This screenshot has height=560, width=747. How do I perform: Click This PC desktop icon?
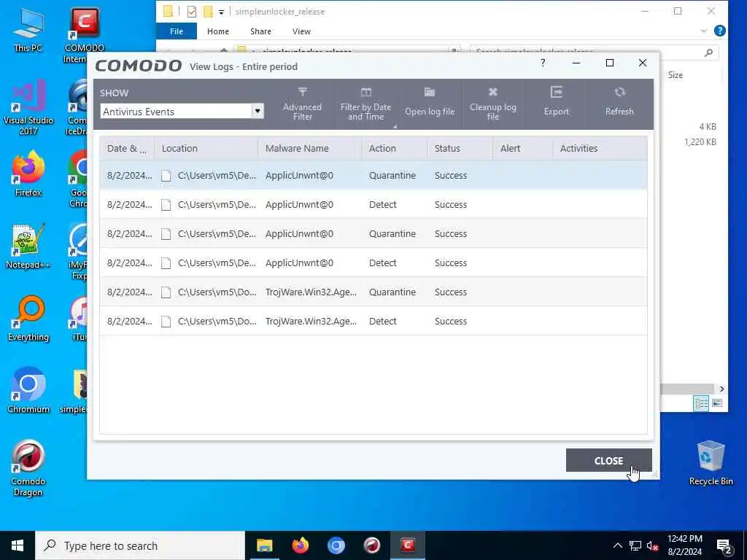click(28, 30)
